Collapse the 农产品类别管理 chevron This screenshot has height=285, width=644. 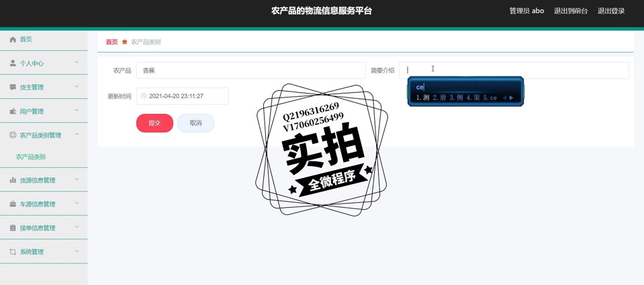point(77,134)
